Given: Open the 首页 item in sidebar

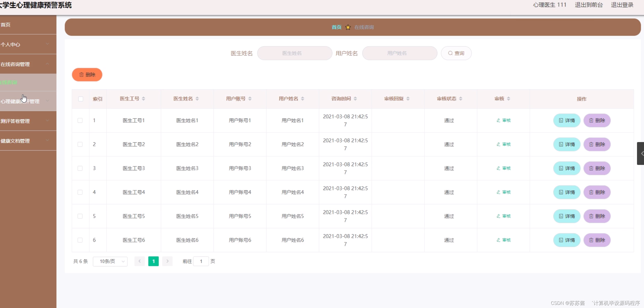Looking at the screenshot, I should [x=6, y=25].
